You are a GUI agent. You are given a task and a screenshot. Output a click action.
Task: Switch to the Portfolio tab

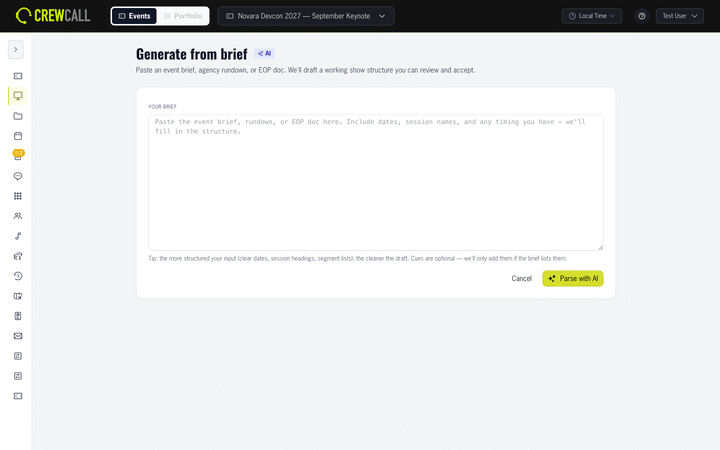click(183, 16)
